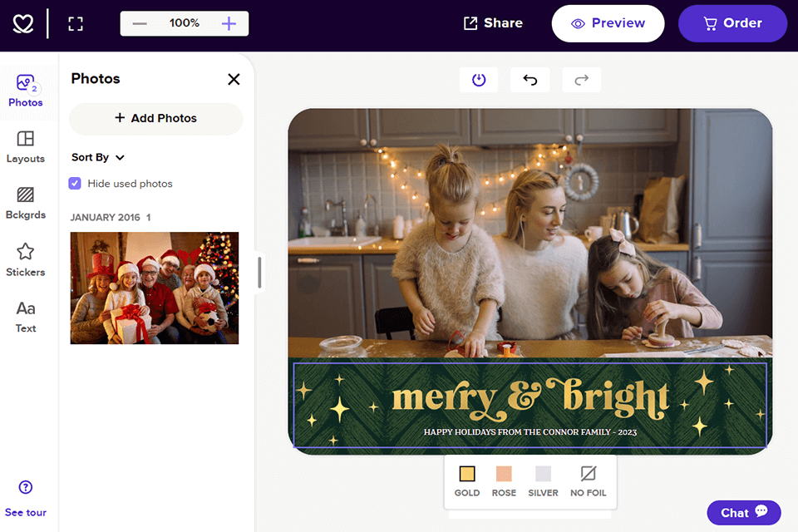This screenshot has width=798, height=532.
Task: Open the Share option
Action: (x=493, y=23)
